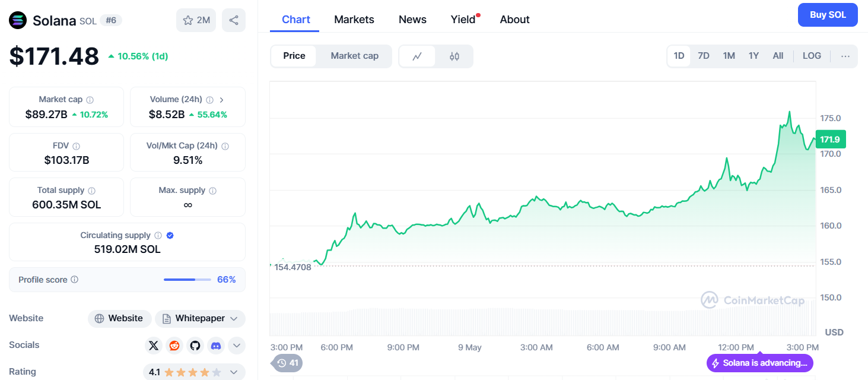Open the more options ellipsis on chart
The height and width of the screenshot is (380, 868).
tap(845, 56)
